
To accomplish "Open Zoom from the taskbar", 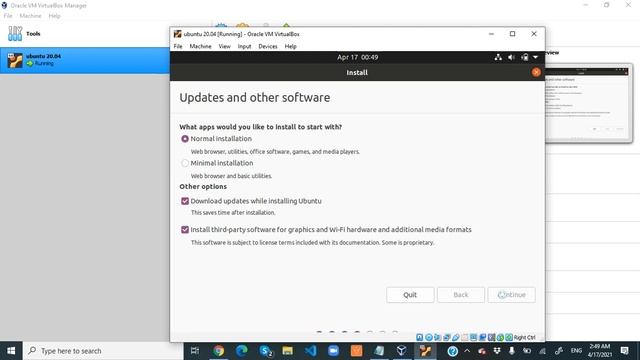I will [x=333, y=351].
